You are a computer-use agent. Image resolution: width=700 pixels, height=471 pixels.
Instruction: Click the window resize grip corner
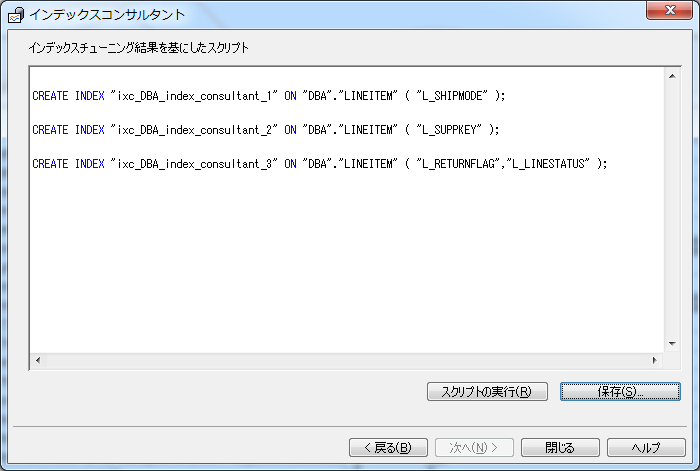pos(692,463)
